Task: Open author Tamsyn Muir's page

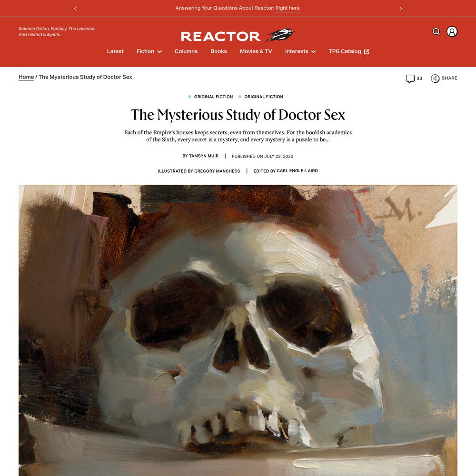Action: point(204,156)
